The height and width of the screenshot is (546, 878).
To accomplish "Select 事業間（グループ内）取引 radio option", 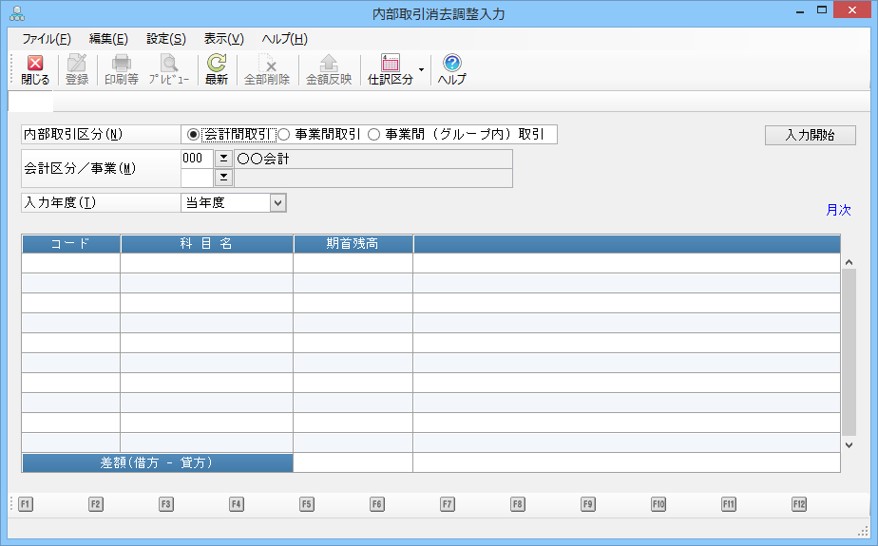I will (374, 134).
